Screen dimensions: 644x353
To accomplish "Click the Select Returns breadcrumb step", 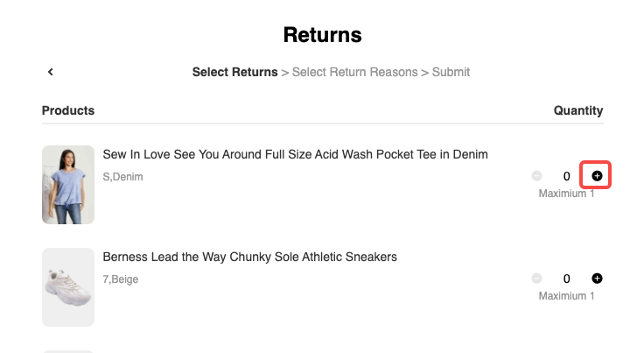I will point(234,72).
